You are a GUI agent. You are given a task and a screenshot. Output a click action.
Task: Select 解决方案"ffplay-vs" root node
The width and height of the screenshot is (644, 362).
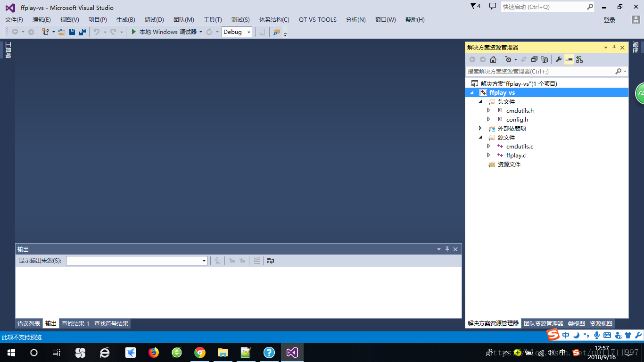[x=519, y=83]
